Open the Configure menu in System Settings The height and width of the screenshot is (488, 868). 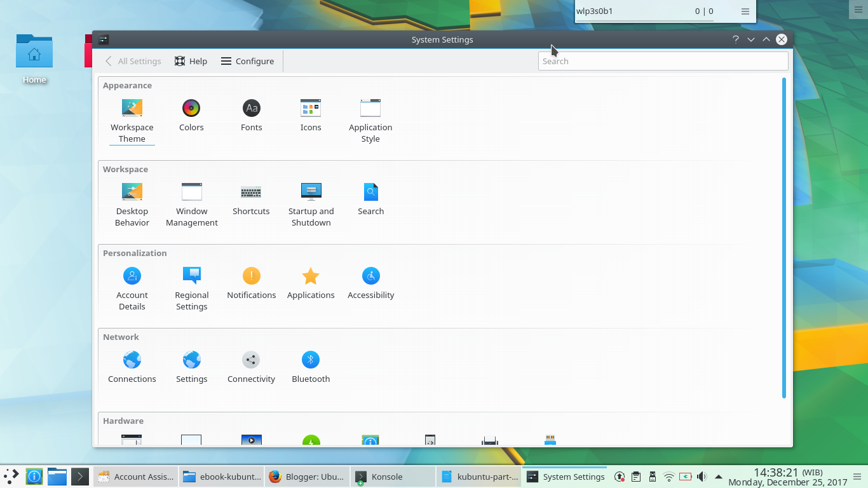pyautogui.click(x=247, y=61)
